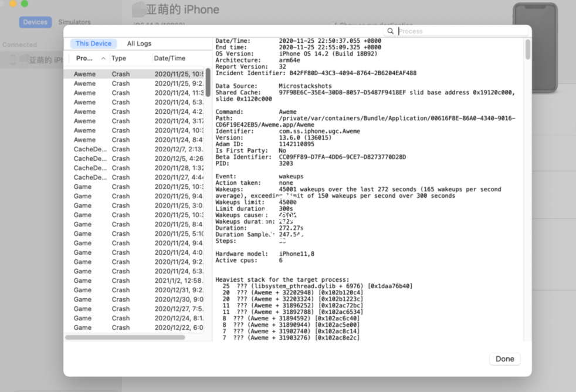The height and width of the screenshot is (392, 576).
Task: Select Game crash from 2020/12/27
Action: coord(134,309)
